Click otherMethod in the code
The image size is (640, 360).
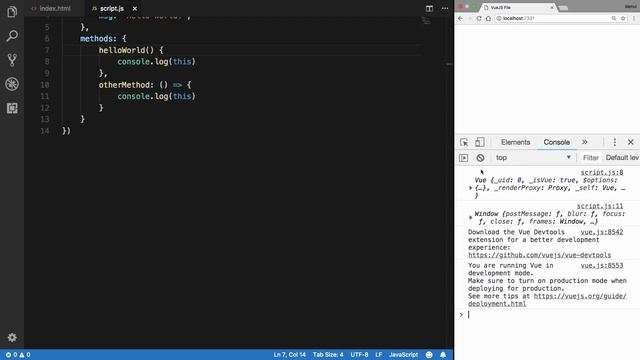(124, 85)
